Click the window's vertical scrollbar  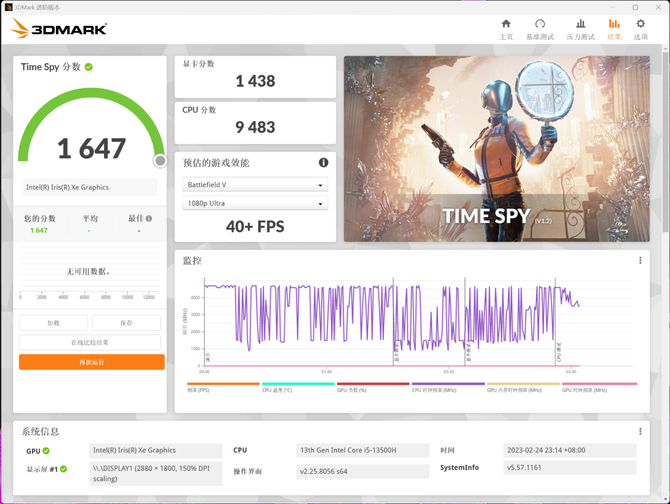point(666,141)
